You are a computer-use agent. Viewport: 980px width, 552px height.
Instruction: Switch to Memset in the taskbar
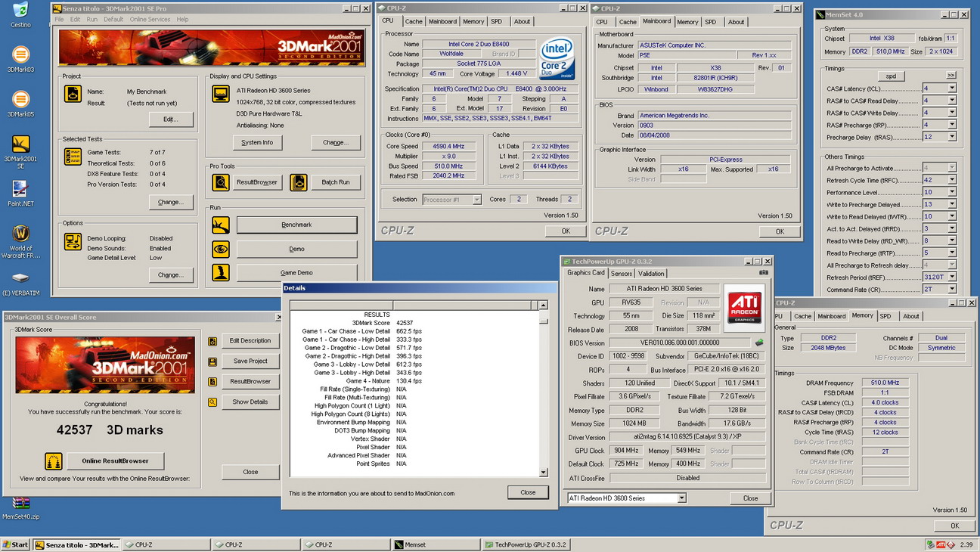click(436, 544)
